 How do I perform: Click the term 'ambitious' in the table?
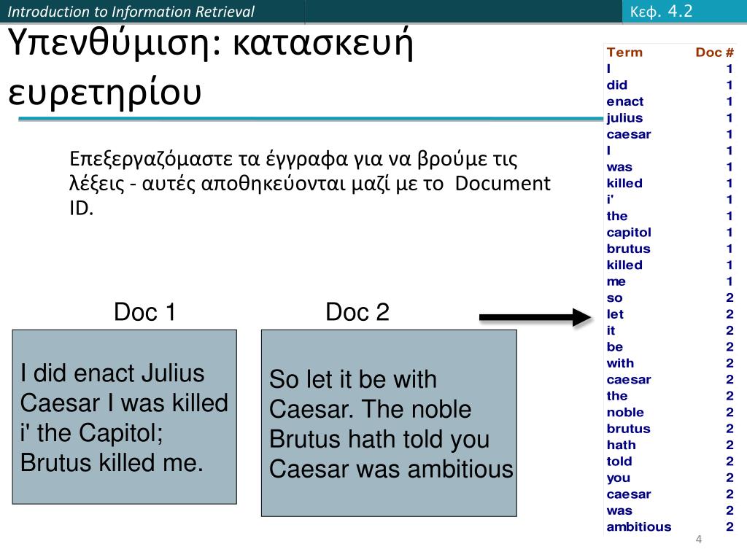[639, 527]
